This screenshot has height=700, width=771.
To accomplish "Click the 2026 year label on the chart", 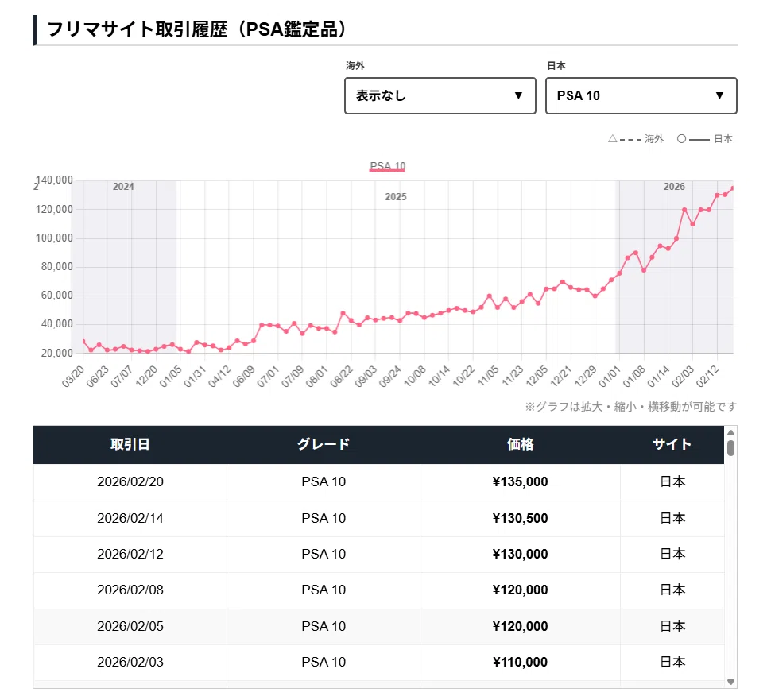I will [674, 187].
